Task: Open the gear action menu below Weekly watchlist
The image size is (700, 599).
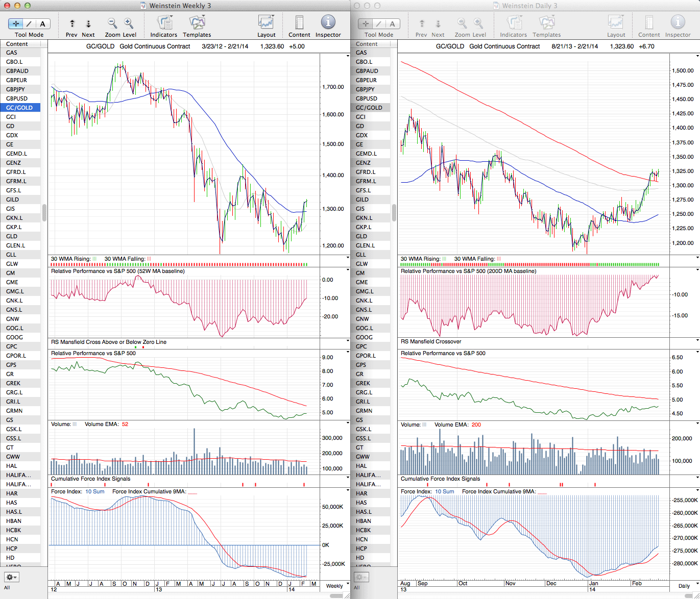Action: 11,577
